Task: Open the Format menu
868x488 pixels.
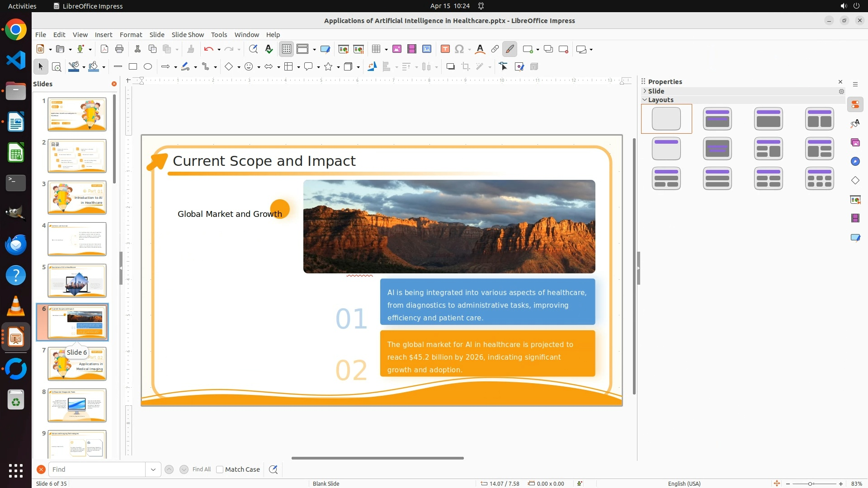Action: point(131,35)
